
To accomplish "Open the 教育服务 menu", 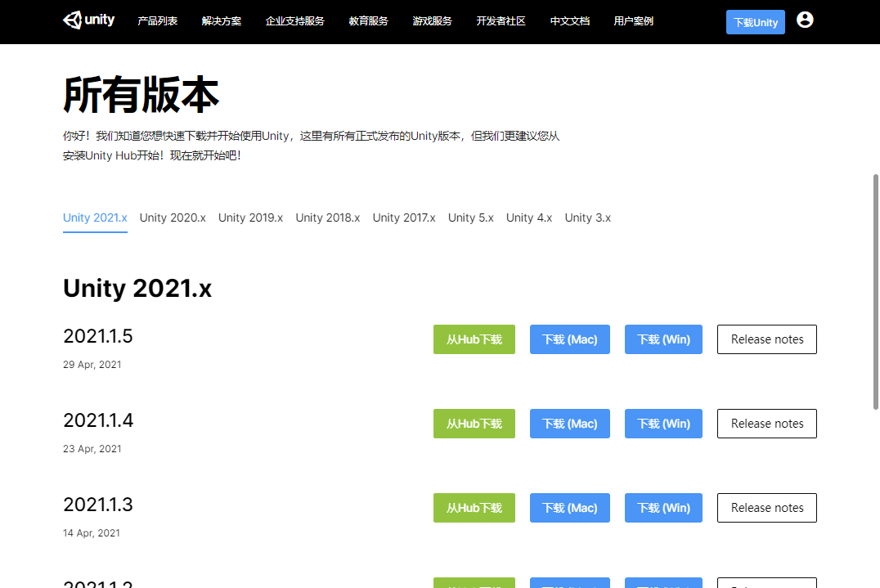I will pos(368,21).
